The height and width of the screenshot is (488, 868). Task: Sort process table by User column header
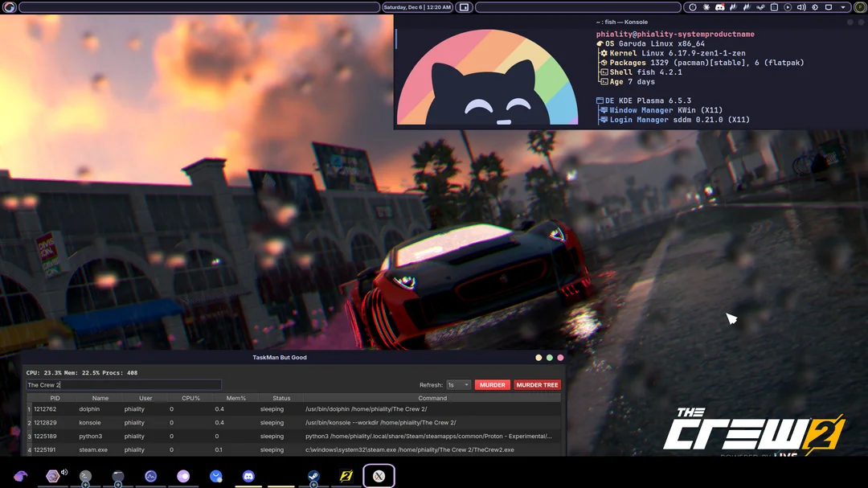tap(145, 398)
